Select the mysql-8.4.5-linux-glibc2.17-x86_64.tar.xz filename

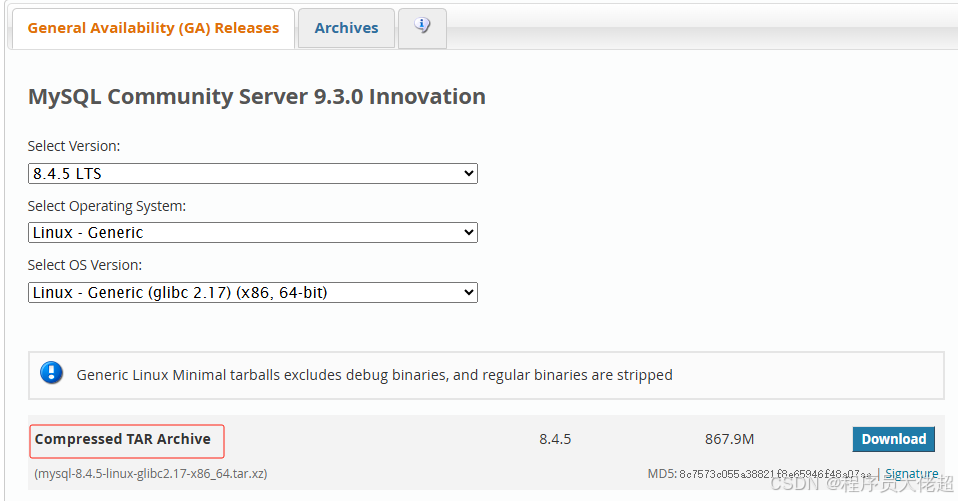tap(151, 474)
